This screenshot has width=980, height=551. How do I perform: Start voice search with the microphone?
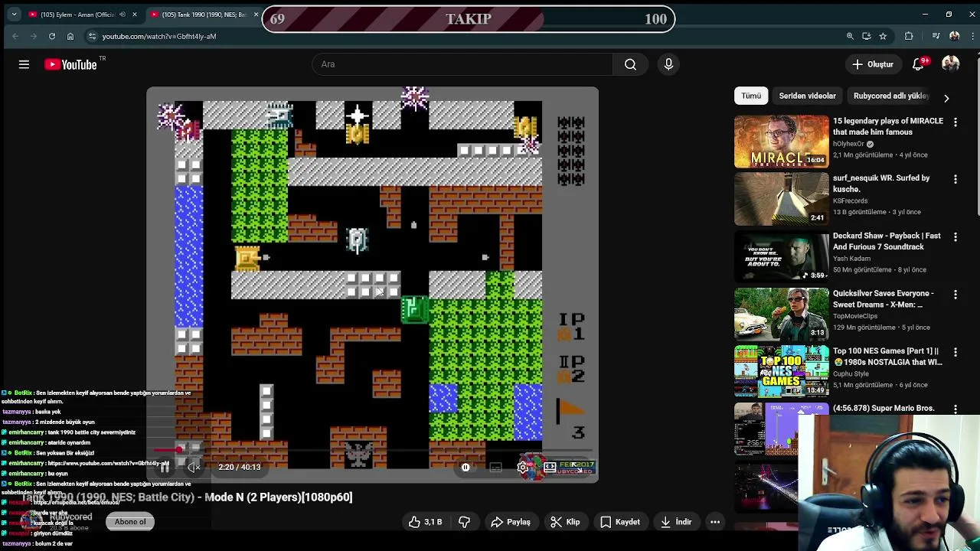click(668, 64)
